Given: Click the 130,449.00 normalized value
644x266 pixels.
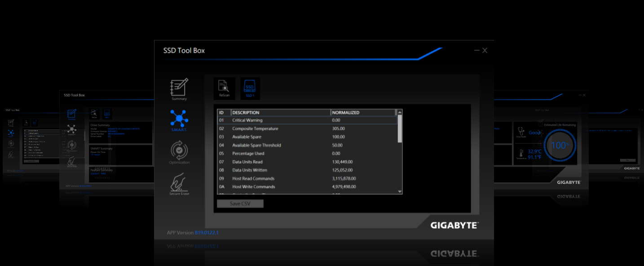Looking at the screenshot, I should coord(342,162).
